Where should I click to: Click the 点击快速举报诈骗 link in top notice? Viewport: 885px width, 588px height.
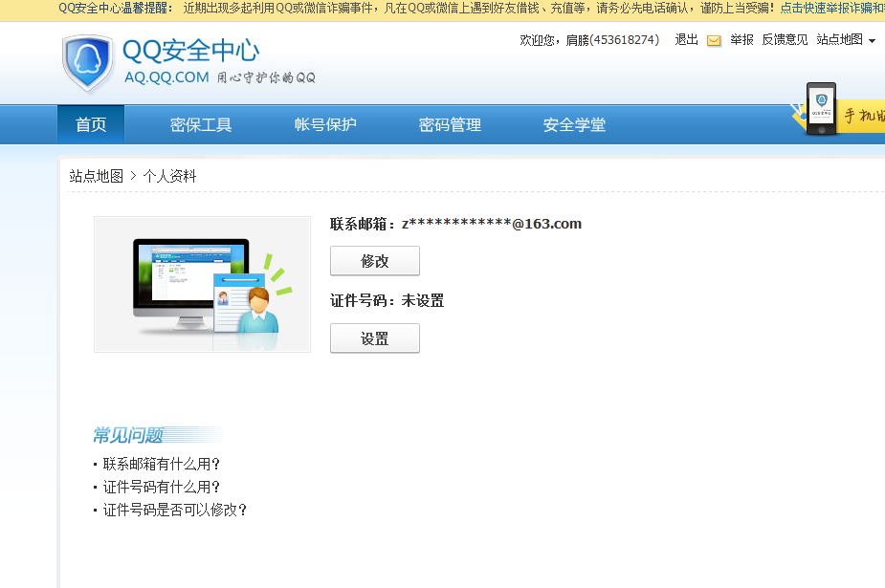[832, 8]
